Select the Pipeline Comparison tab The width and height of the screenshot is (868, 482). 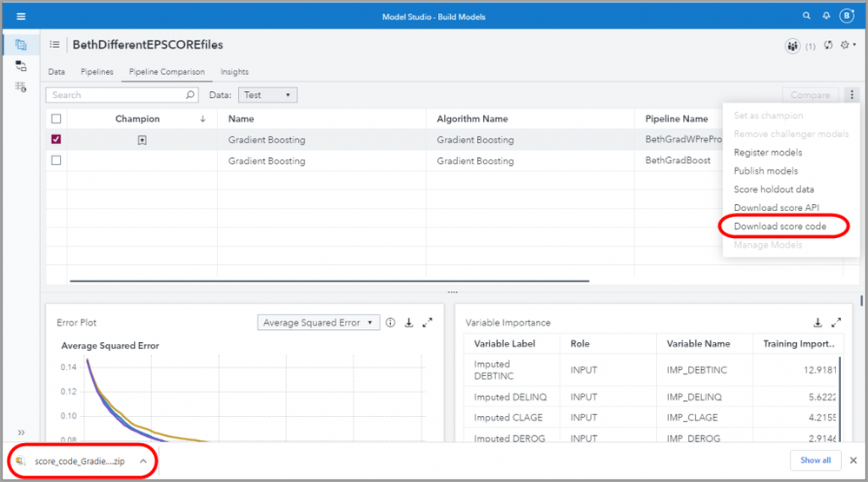[x=167, y=72]
